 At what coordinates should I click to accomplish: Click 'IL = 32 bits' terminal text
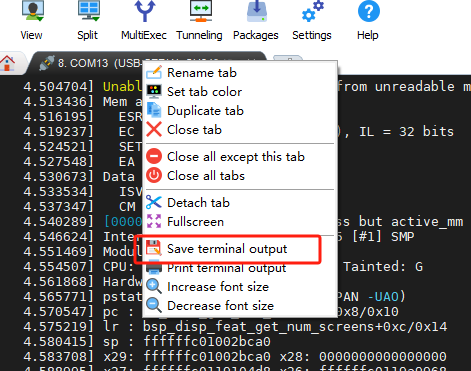406,131
